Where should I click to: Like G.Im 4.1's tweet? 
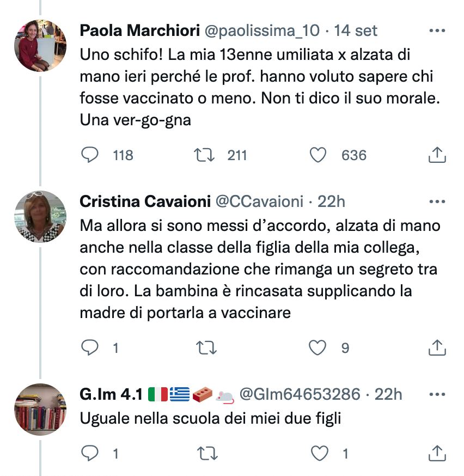pyautogui.click(x=320, y=453)
